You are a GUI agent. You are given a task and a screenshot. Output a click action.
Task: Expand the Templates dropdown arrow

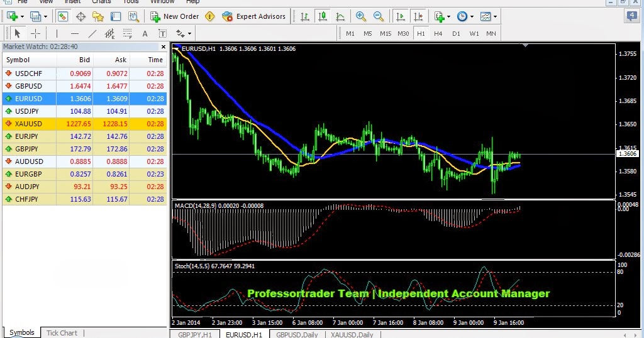(x=495, y=17)
